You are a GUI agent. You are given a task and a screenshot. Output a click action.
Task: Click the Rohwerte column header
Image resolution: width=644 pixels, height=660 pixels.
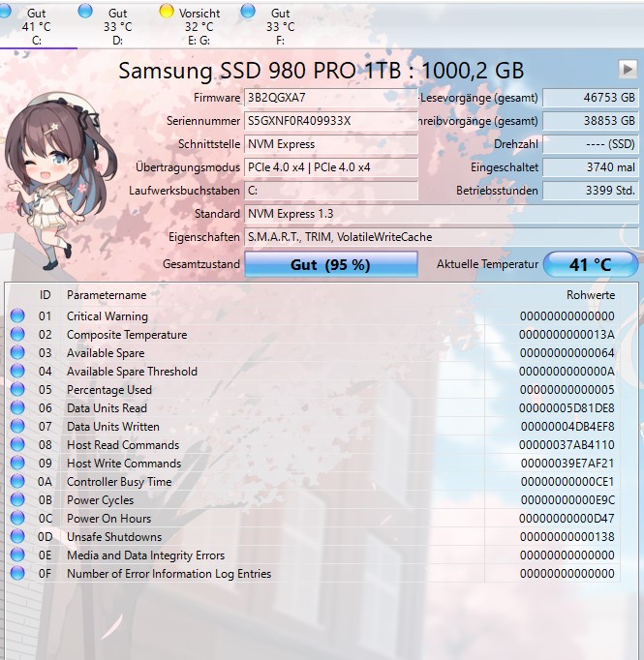click(591, 295)
